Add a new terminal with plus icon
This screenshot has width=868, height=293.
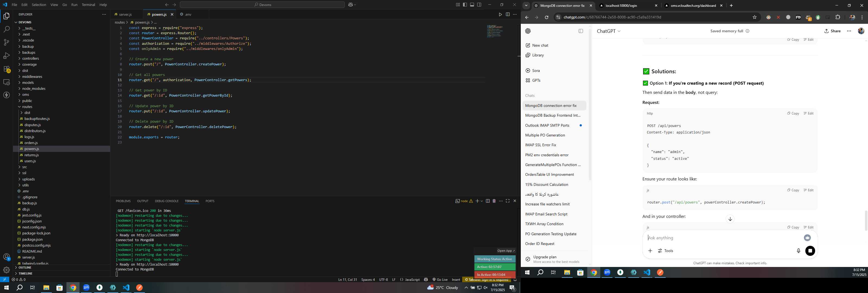point(477,201)
